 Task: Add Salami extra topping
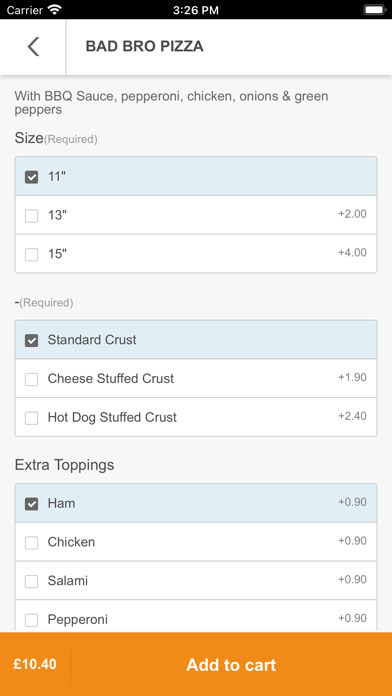pyautogui.click(x=32, y=581)
